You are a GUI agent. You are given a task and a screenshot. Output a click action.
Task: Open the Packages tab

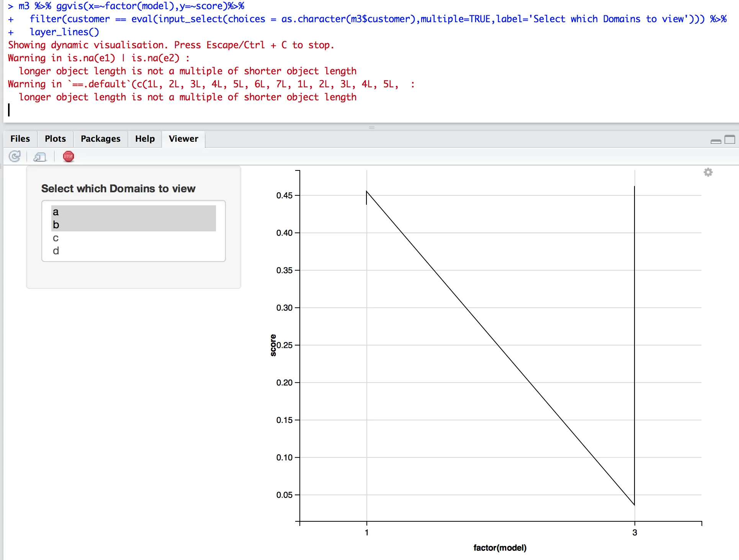tap(100, 139)
